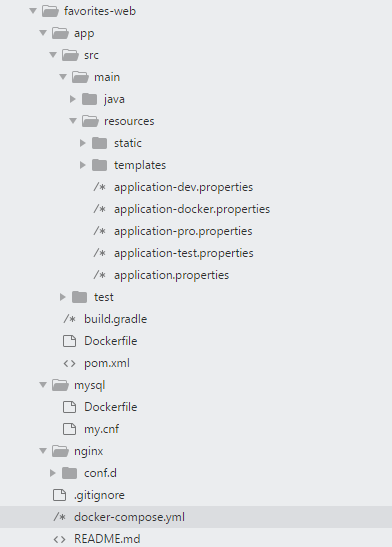The image size is (392, 547).
Task: Click the .gitignore document icon
Action: point(60,495)
